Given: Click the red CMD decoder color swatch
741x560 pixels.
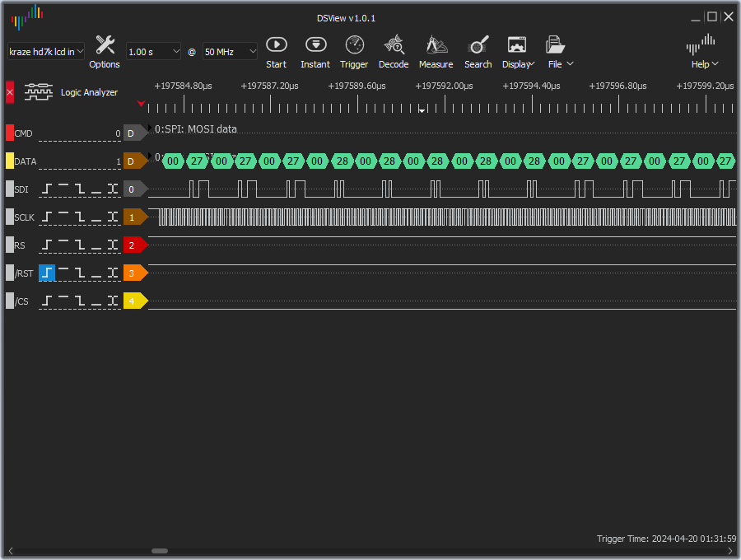Looking at the screenshot, I should point(10,133).
